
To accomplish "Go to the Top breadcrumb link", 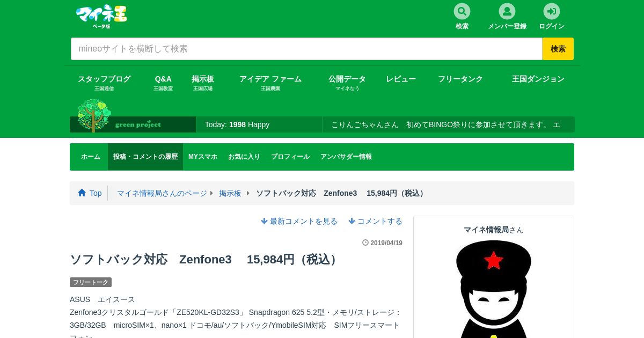I will pos(96,193).
